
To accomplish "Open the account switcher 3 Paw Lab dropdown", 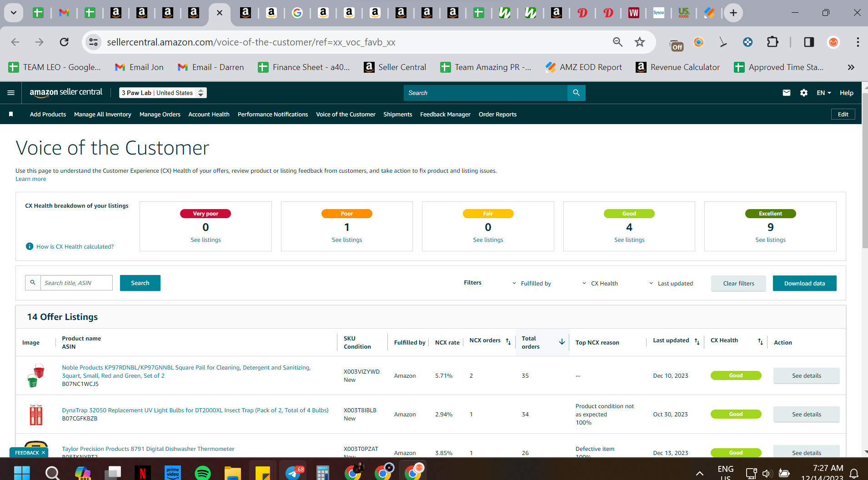I will click(163, 93).
